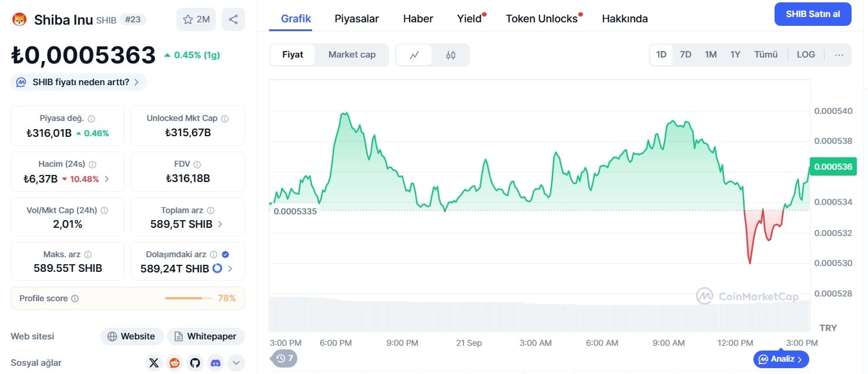Screen dimensions: 868x374
Task: Open the Discord social link
Action: (x=216, y=363)
